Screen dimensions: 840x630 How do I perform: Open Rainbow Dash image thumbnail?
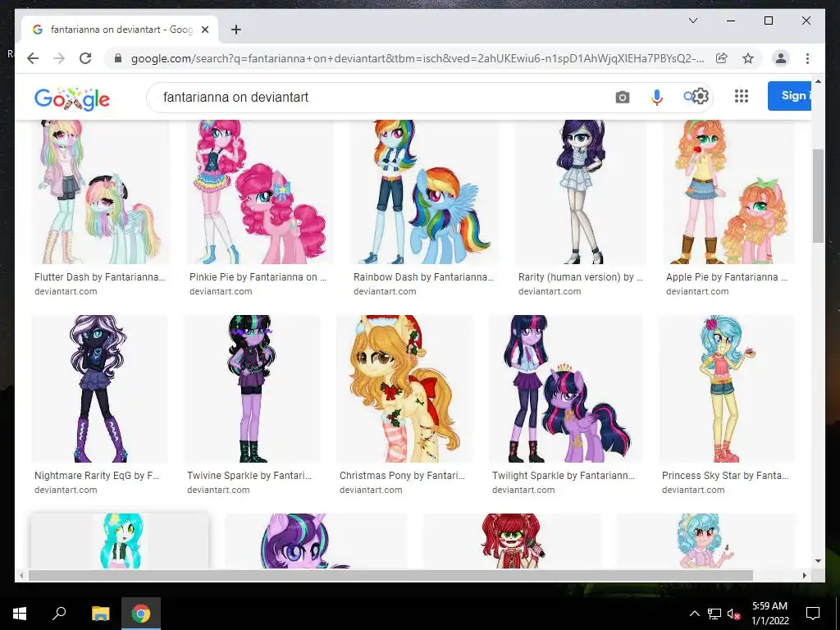(424, 192)
